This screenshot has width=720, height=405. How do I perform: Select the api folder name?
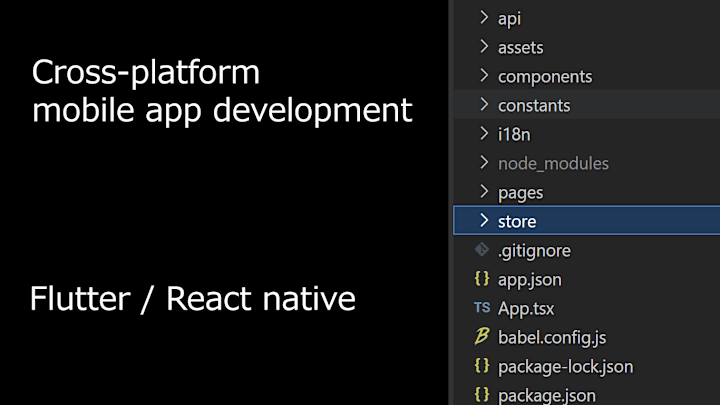509,19
